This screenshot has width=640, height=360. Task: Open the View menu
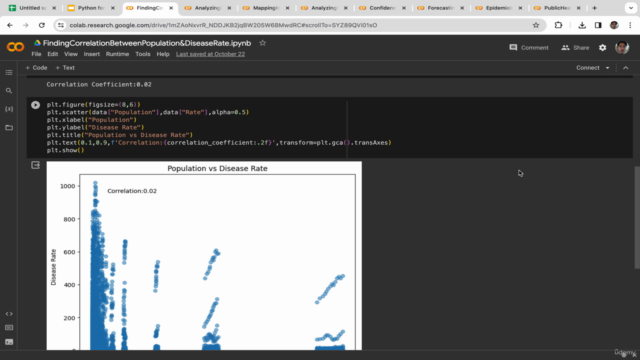click(71, 54)
